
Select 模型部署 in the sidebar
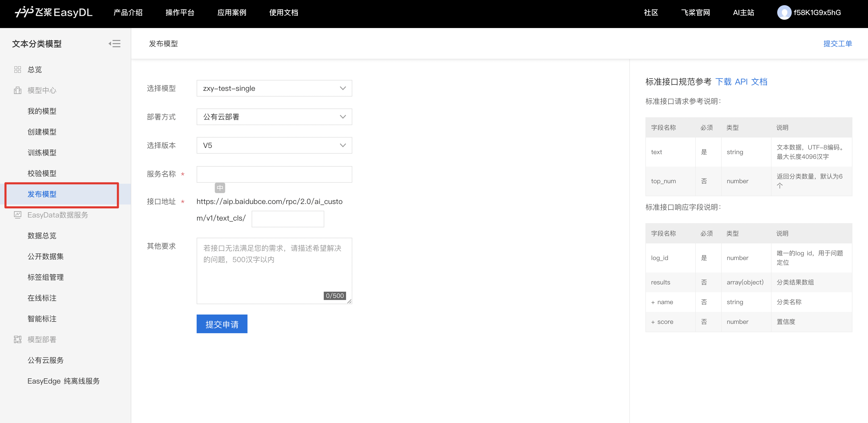pyautogui.click(x=42, y=339)
